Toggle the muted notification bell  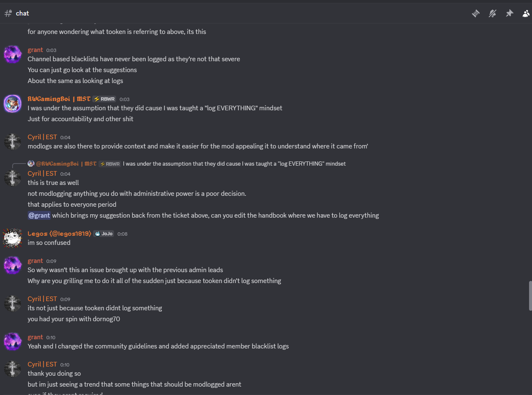[x=493, y=13]
